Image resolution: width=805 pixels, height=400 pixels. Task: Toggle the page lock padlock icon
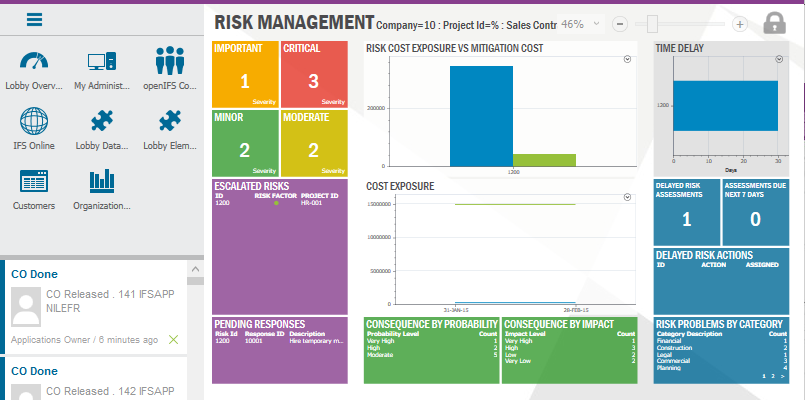[776, 23]
